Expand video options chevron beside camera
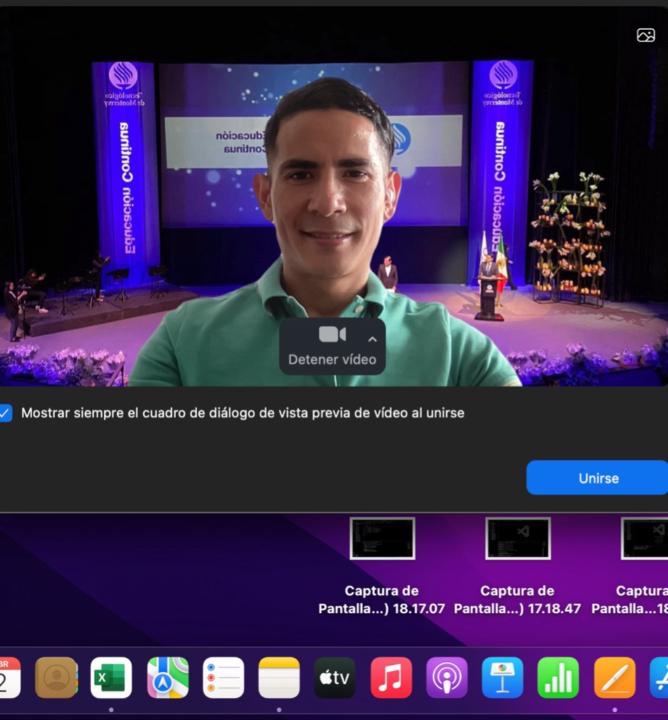This screenshot has height=720, width=668. [373, 338]
